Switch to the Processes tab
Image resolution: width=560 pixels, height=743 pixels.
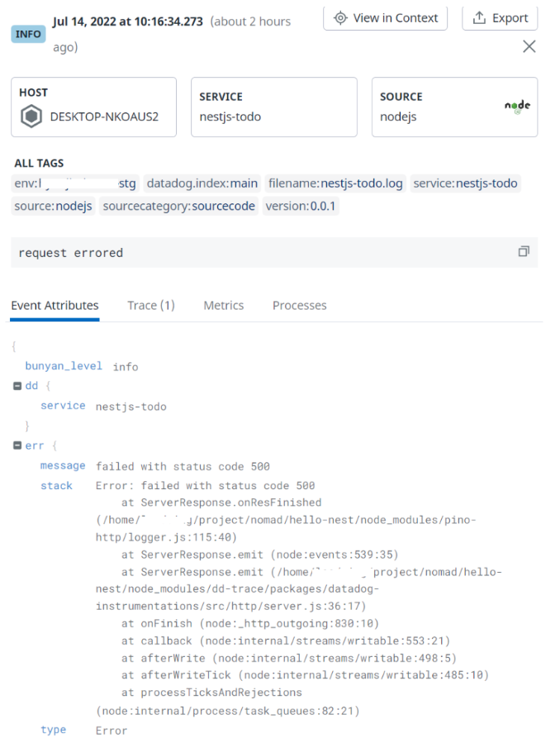(300, 306)
